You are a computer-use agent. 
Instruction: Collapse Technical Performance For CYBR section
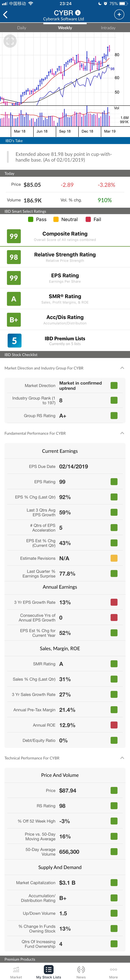(122, 758)
